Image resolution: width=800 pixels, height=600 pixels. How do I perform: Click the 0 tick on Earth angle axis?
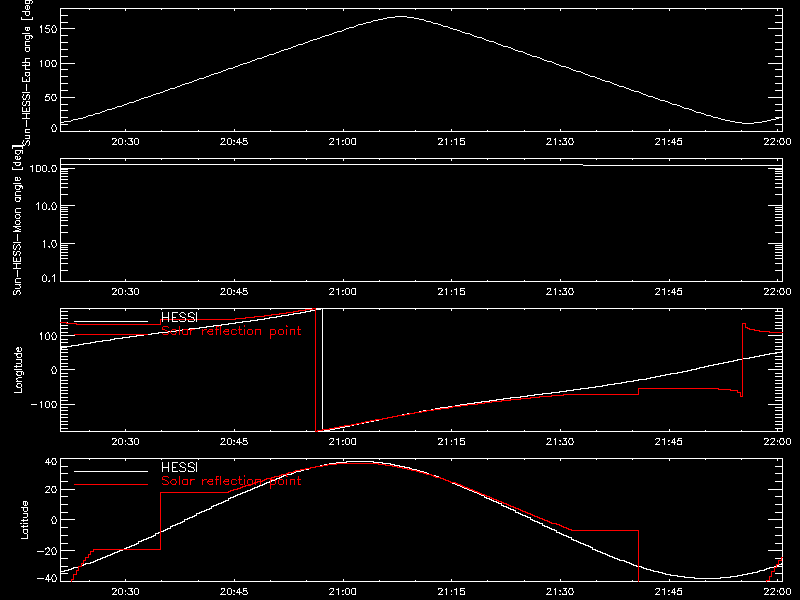coord(54,128)
